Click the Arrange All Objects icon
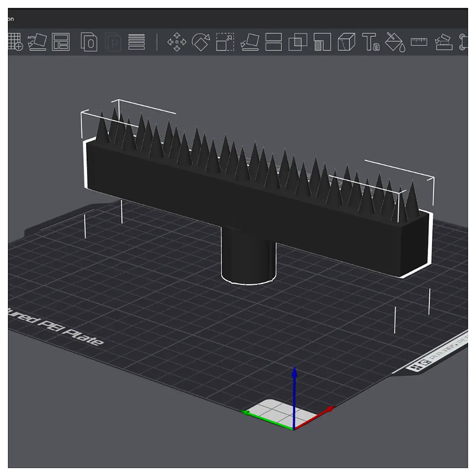Image resolution: width=476 pixels, height=476 pixels. 61,42
